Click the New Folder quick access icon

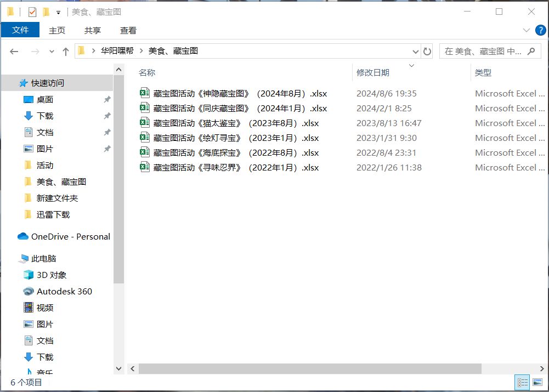[46, 12]
